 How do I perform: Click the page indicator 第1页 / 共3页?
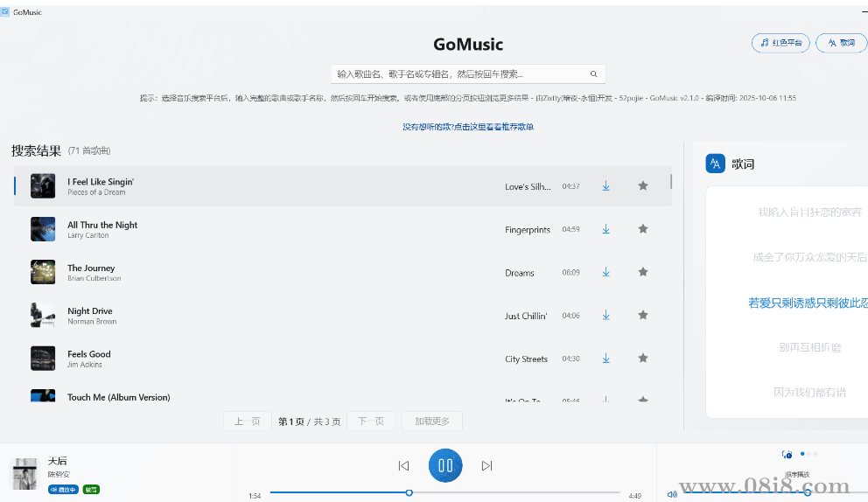click(x=309, y=422)
